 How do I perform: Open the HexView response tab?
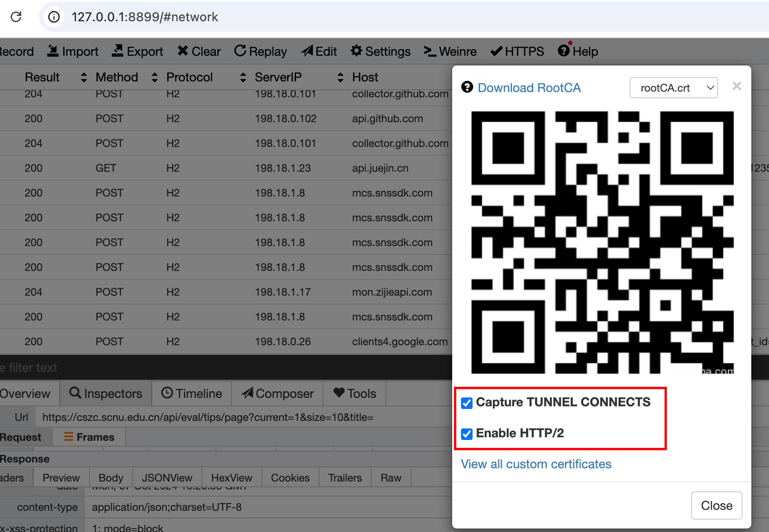(232, 478)
